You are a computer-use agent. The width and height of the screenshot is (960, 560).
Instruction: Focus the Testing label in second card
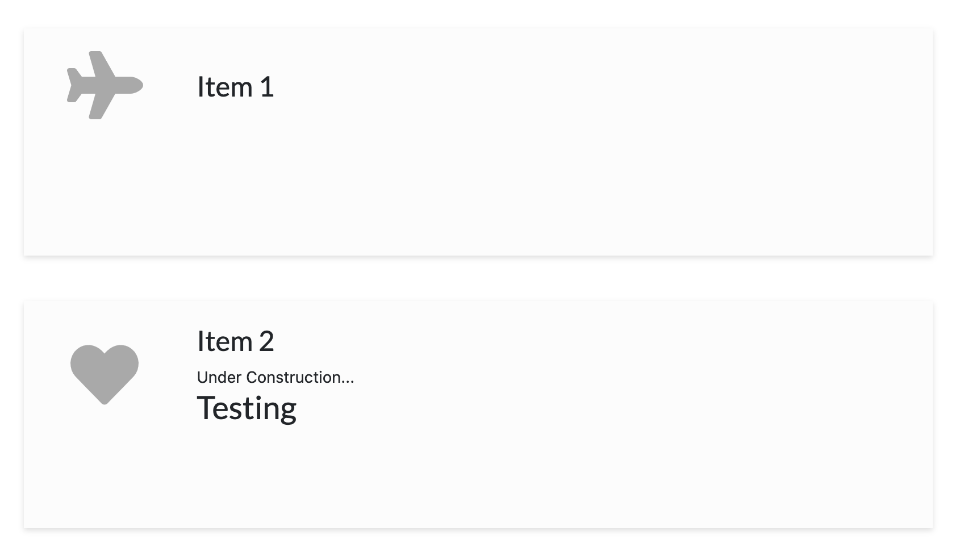[247, 408]
